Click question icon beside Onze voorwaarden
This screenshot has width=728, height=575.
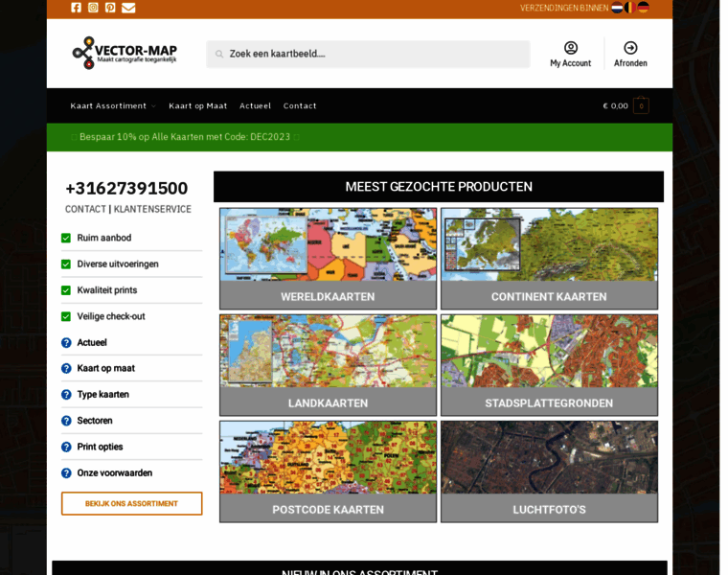coord(66,473)
